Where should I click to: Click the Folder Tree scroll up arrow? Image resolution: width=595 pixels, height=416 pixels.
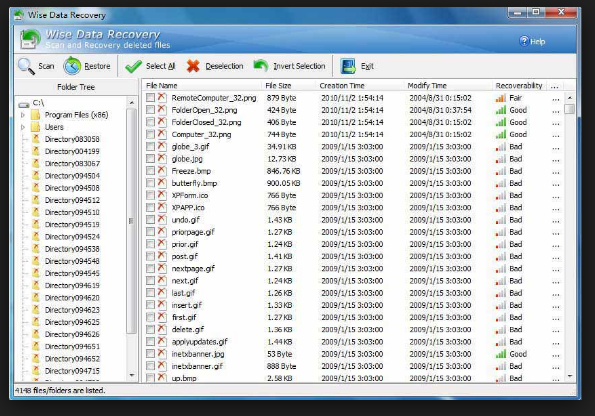click(131, 103)
